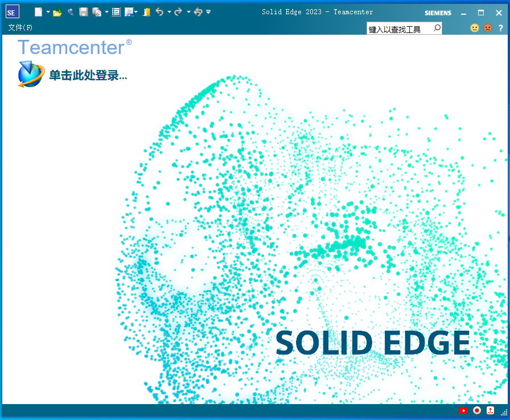The width and height of the screenshot is (510, 420).
Task: Click the undo arrow icon
Action: point(159,12)
